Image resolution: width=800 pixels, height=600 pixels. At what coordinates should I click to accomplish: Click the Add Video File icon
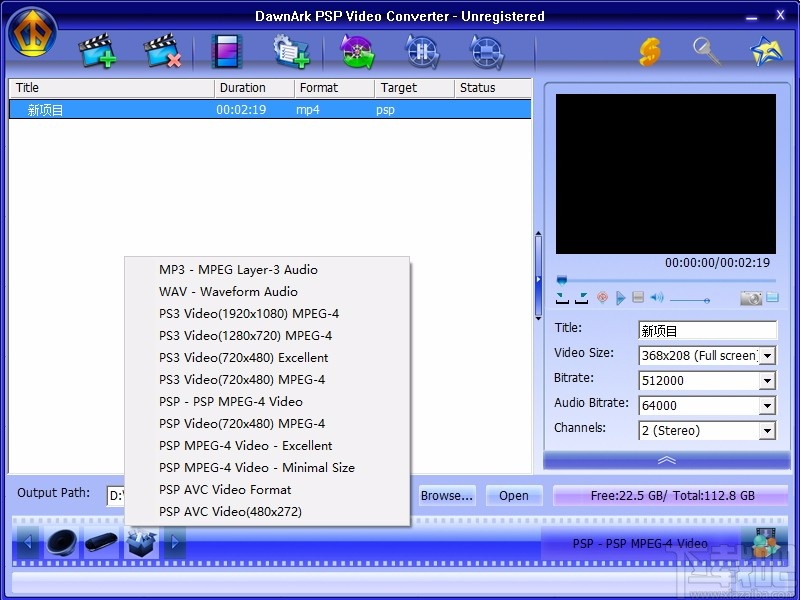[x=95, y=50]
